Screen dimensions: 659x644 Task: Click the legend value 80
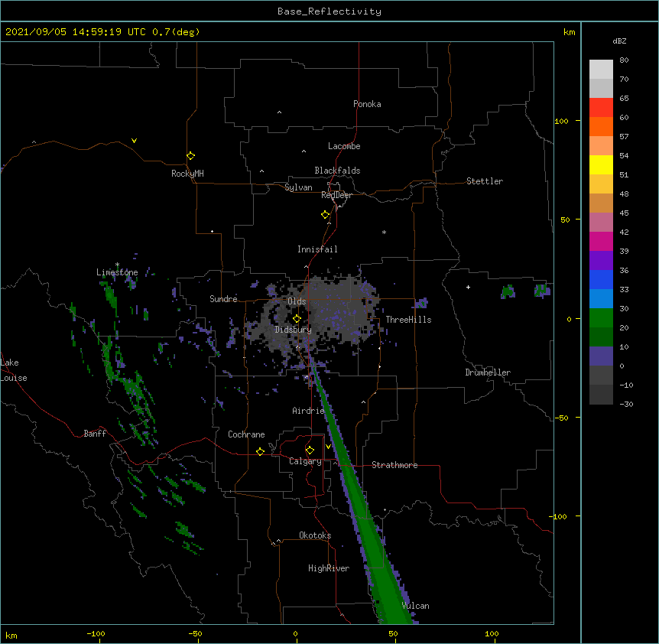tap(624, 60)
